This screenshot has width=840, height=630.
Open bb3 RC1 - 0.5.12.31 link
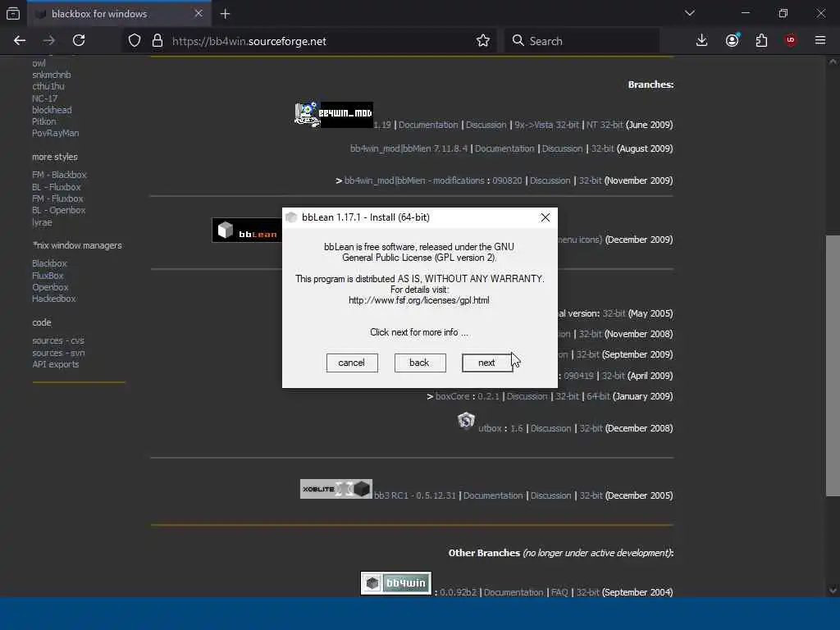coord(414,495)
